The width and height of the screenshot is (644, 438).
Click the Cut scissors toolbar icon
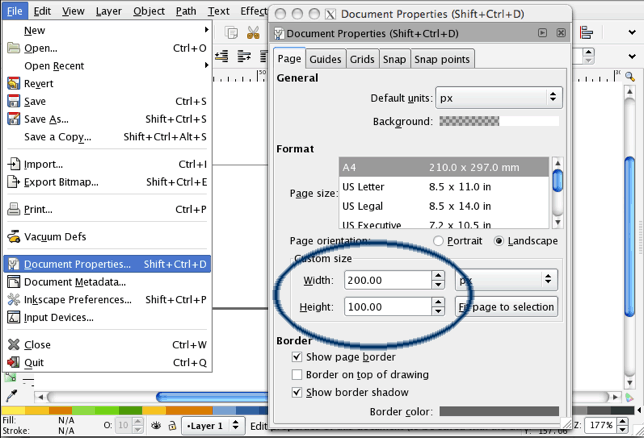point(253,32)
